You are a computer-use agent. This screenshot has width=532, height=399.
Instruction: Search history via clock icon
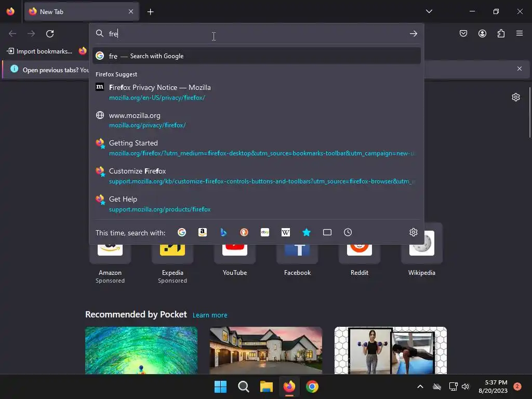click(348, 232)
